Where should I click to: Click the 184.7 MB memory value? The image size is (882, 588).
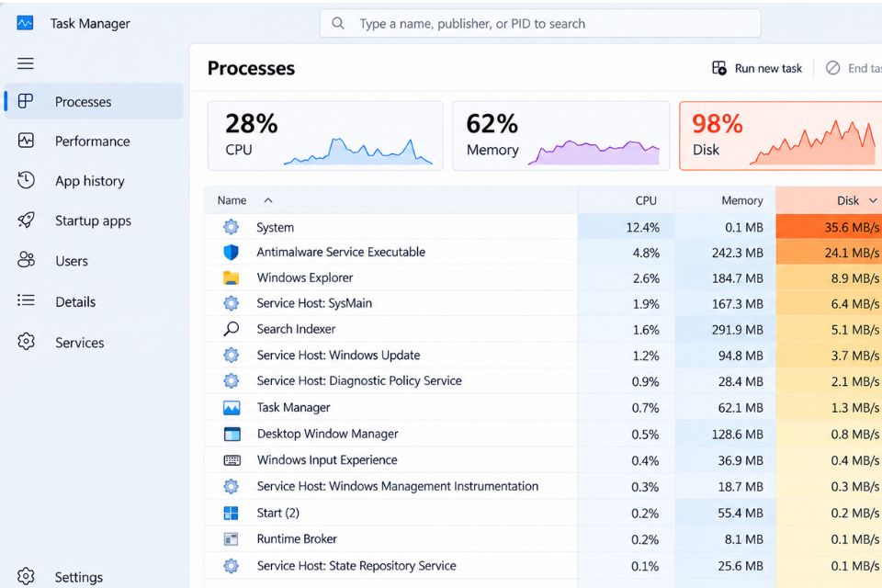pos(738,278)
